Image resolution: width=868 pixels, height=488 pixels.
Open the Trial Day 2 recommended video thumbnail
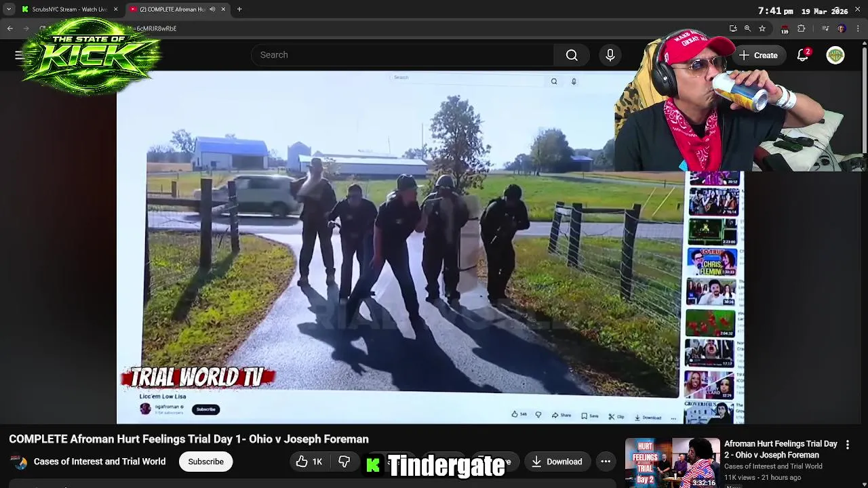pos(671,463)
